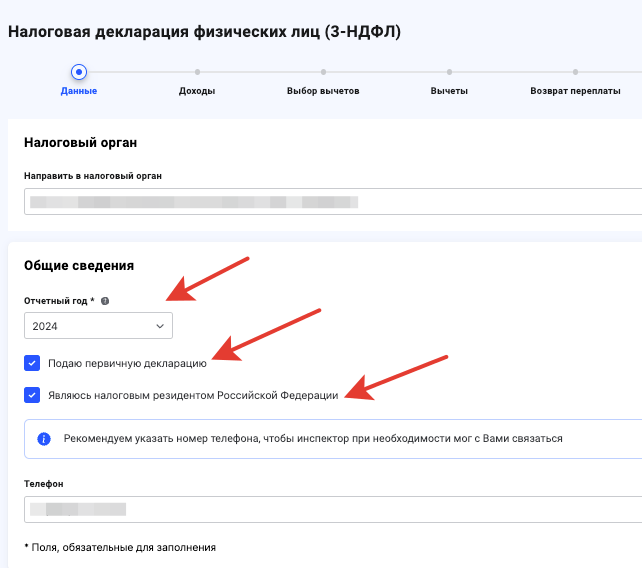Viewport: 642px width, 568px height.
Task: Click the Выбор вычетов step dot
Action: click(323, 72)
